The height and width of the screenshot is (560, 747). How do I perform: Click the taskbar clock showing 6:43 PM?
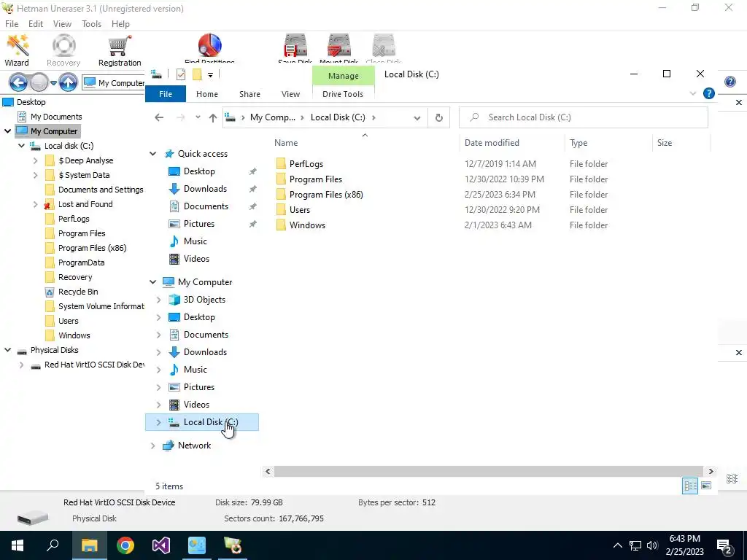(x=684, y=545)
